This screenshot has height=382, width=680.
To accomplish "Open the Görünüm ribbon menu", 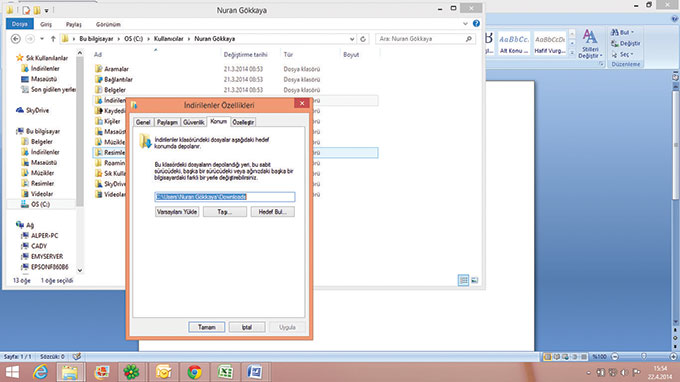I will pos(108,24).
